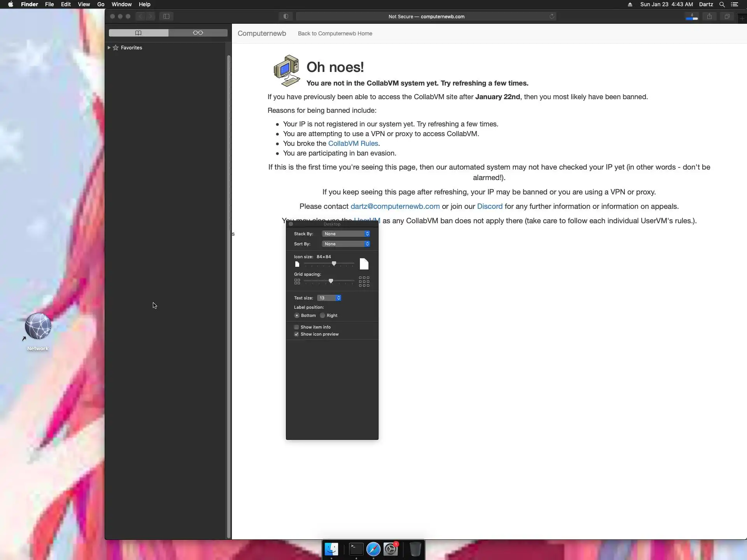Click the Network desktop icon

38,327
